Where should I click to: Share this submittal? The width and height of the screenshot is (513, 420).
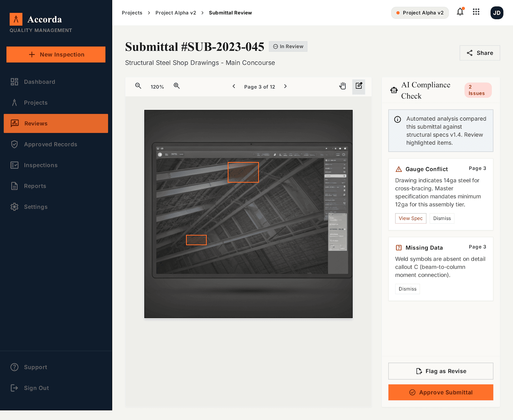pos(480,53)
